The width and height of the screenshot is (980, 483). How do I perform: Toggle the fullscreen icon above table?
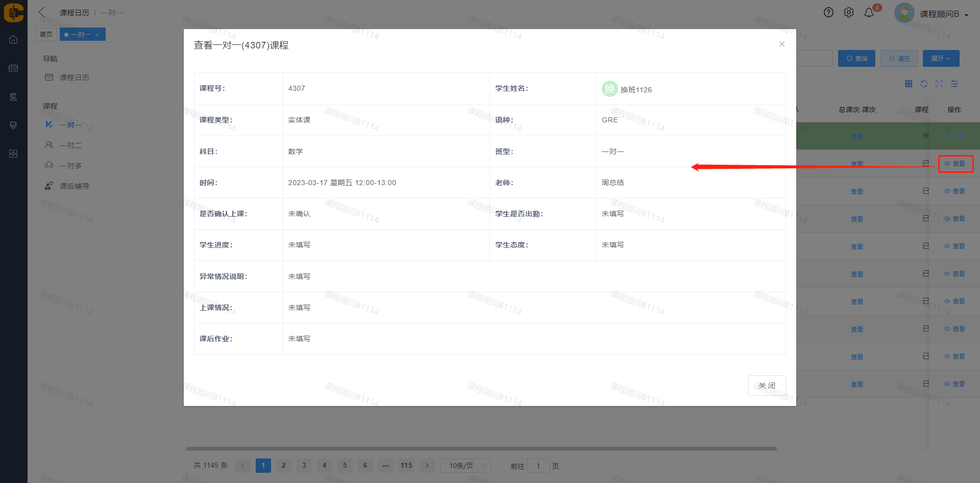pos(939,84)
